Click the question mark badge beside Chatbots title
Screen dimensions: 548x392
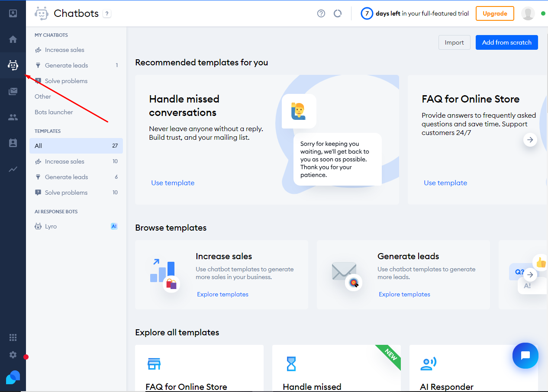pos(107,14)
